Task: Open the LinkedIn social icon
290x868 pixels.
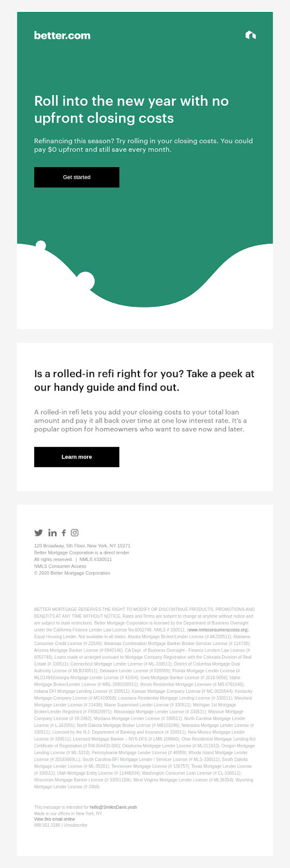Action: coord(52,533)
